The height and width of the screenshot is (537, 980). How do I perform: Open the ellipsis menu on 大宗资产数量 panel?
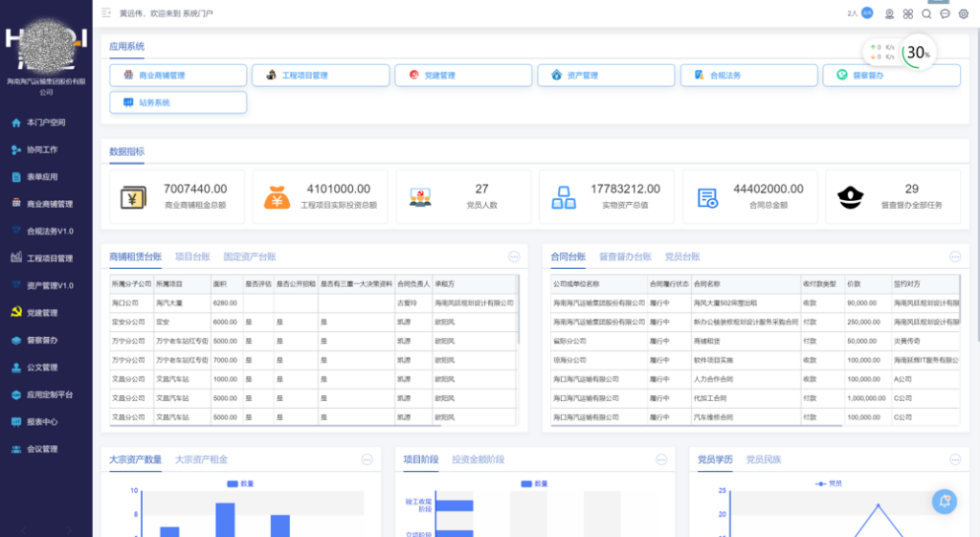pos(367,459)
